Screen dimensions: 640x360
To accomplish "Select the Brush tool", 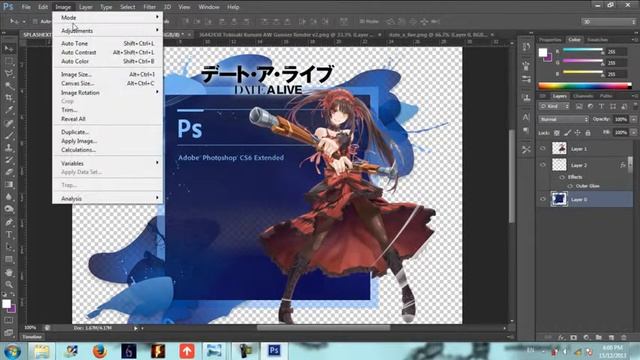I will point(9,136).
